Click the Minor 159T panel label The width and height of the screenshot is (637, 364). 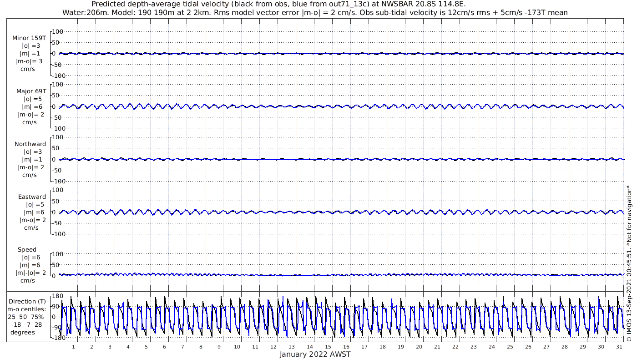click(29, 38)
